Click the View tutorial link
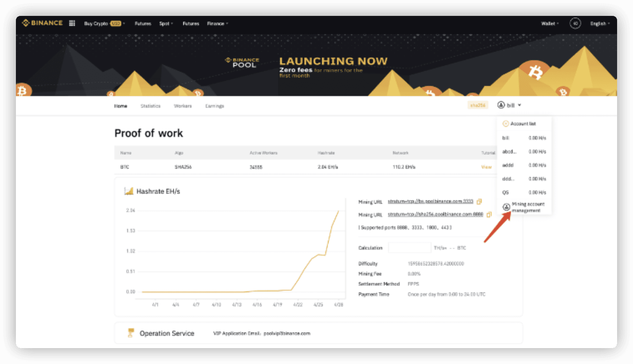 tap(486, 167)
